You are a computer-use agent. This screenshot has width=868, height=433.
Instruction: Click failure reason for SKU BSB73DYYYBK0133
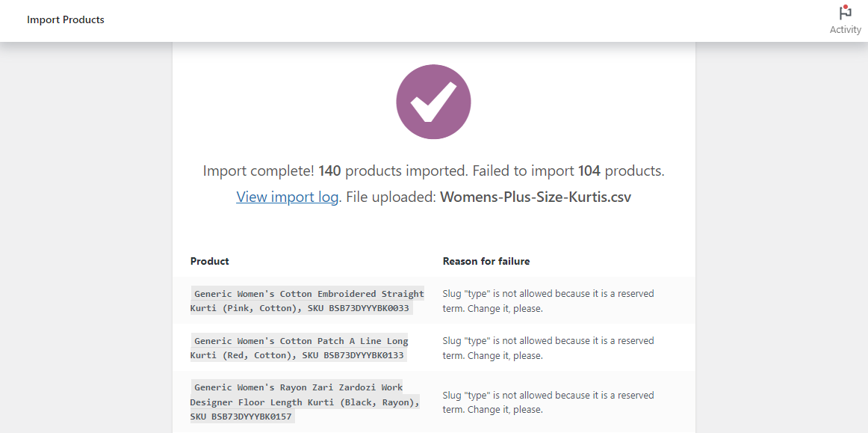548,348
